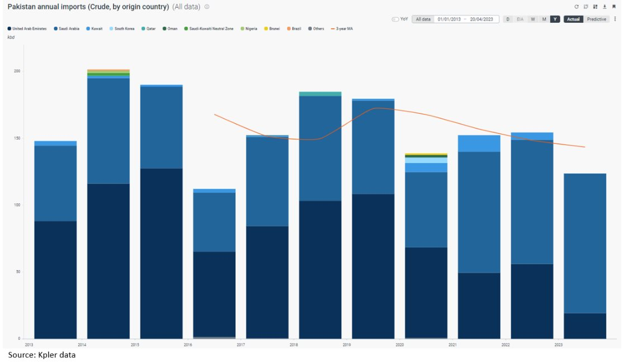The image size is (623, 364).
Task: Refresh the chart data
Action: coord(576,7)
